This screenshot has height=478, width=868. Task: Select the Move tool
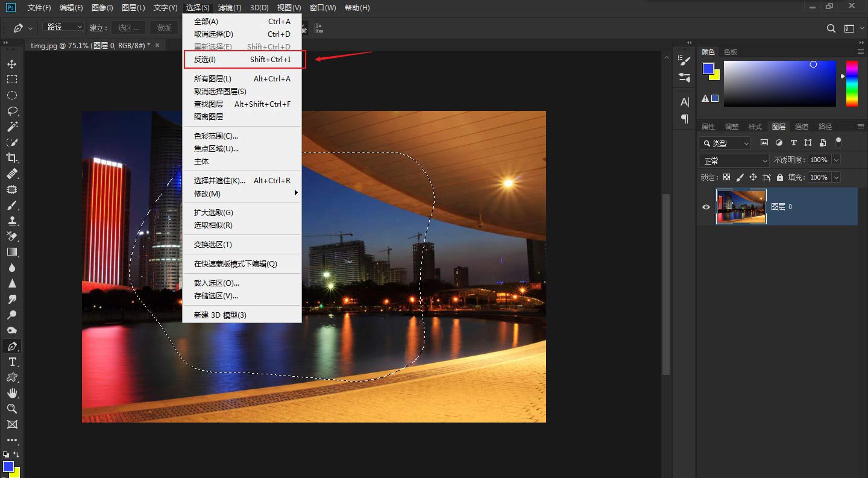11,64
